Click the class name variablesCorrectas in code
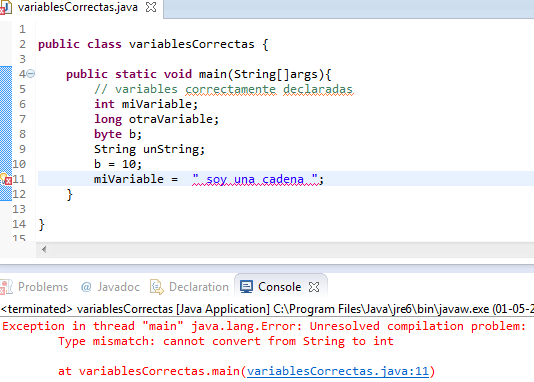This screenshot has width=534, height=382. (x=192, y=44)
